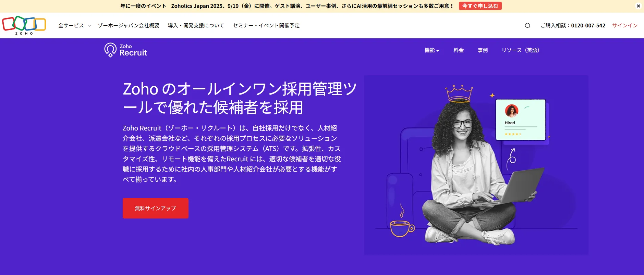Image resolution: width=644 pixels, height=275 pixels.
Task: Open the 料金 pricing page
Action: 459,50
